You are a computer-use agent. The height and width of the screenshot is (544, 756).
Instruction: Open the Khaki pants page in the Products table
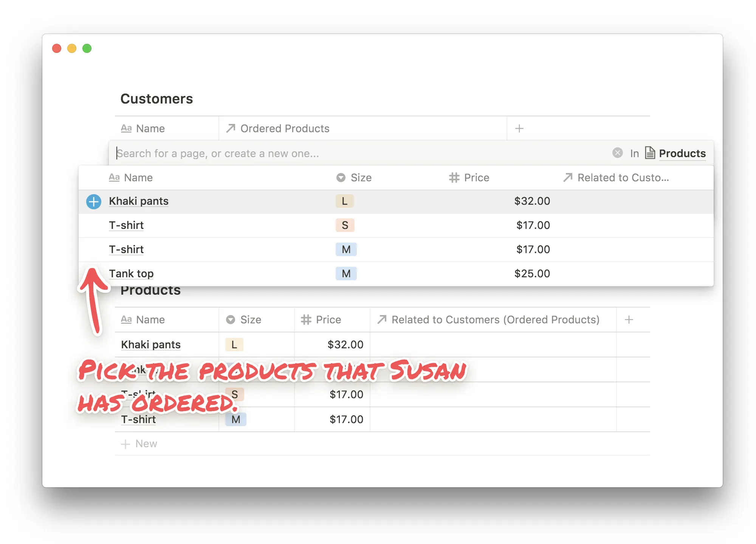coord(151,345)
